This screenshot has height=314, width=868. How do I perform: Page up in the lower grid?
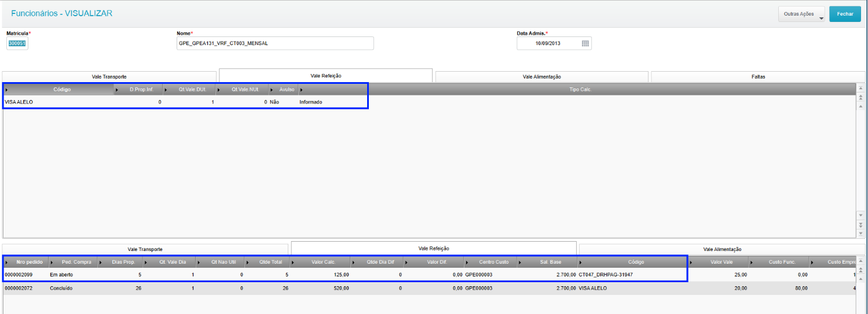pos(860,269)
